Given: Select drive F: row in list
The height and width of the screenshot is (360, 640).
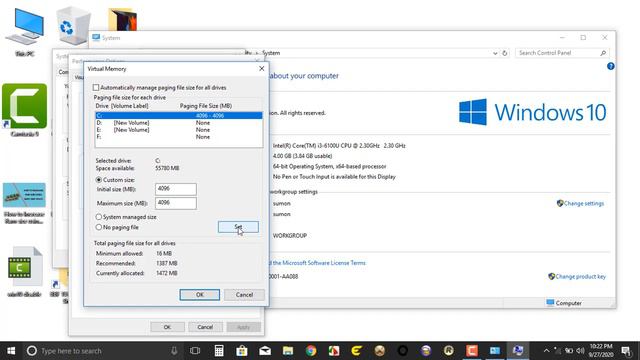Looking at the screenshot, I should click(179, 137).
